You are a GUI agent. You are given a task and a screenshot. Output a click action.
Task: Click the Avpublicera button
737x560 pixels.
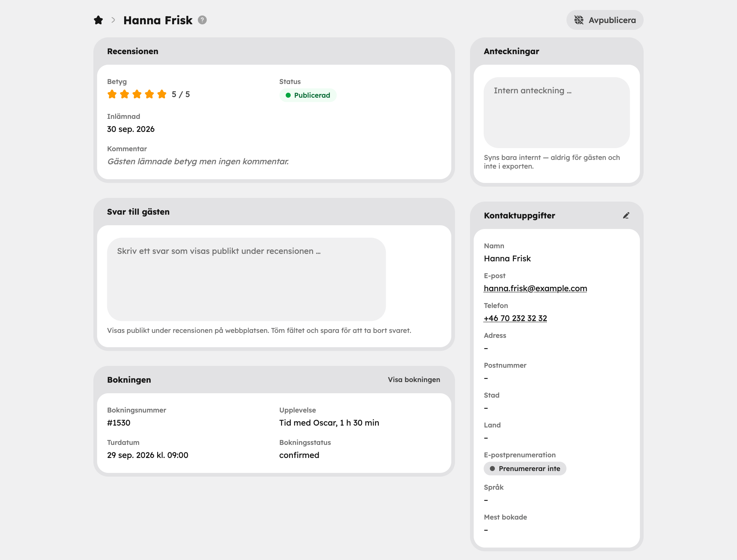coord(605,20)
